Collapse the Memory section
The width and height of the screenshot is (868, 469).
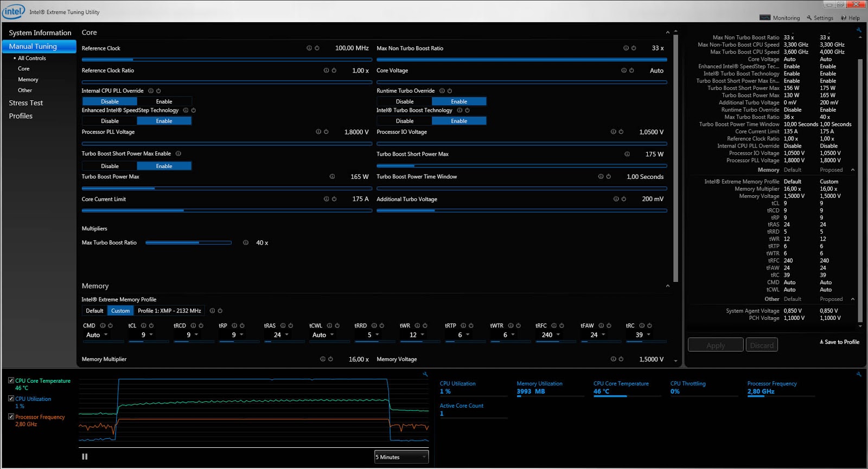click(668, 286)
